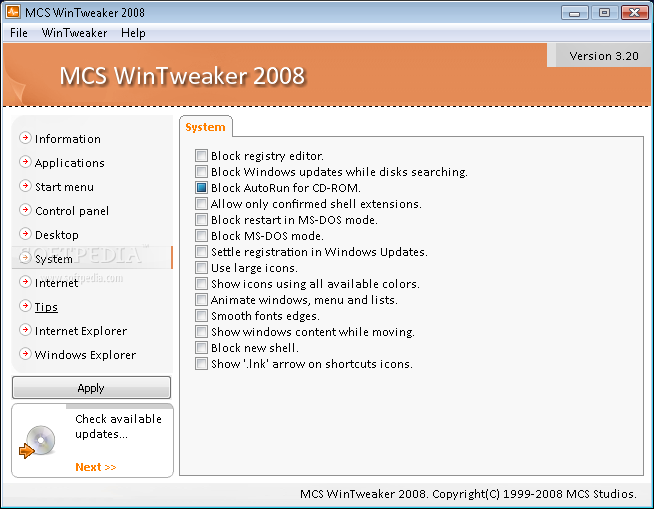
Task: Toggle Smooth fonts edges checkbox
Action: click(x=201, y=315)
